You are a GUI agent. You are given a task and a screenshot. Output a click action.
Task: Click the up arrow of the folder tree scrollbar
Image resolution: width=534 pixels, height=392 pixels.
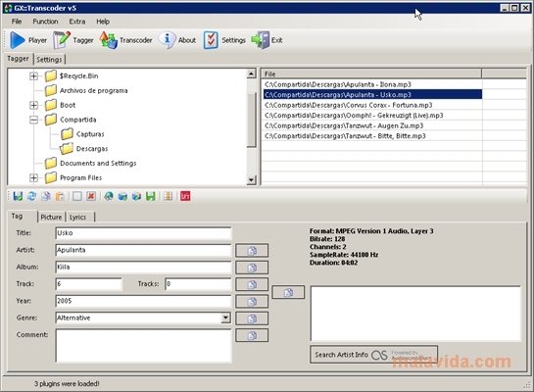tap(252, 73)
